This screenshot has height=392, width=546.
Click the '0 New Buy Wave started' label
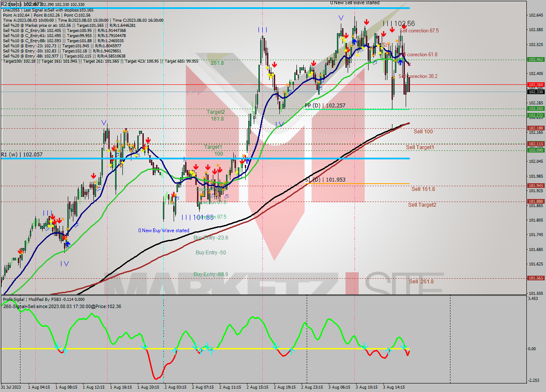tap(164, 231)
